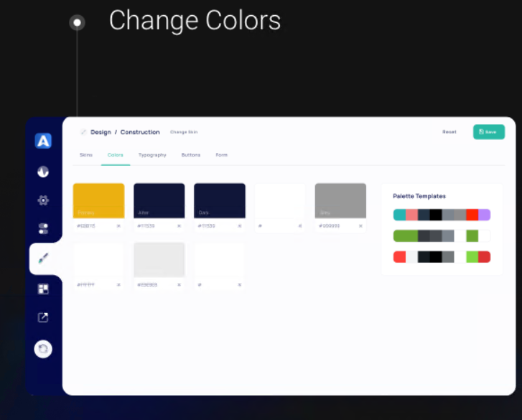Open the Typography tab

152,155
